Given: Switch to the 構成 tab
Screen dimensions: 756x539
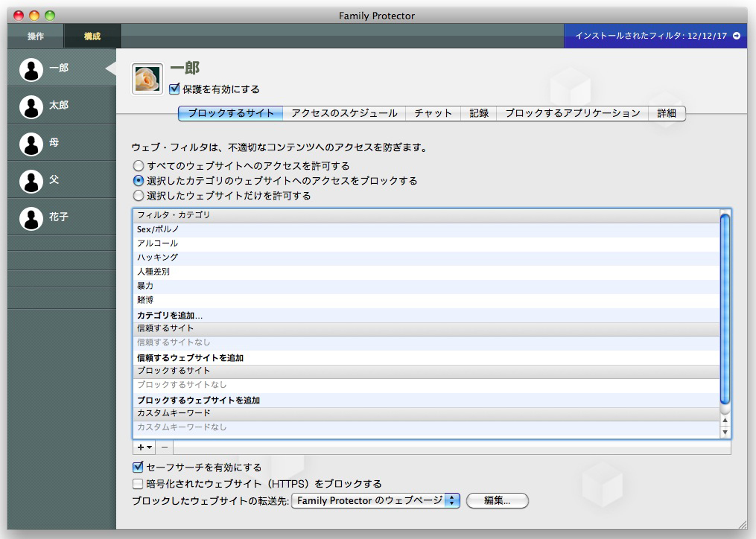Looking at the screenshot, I should [x=92, y=36].
